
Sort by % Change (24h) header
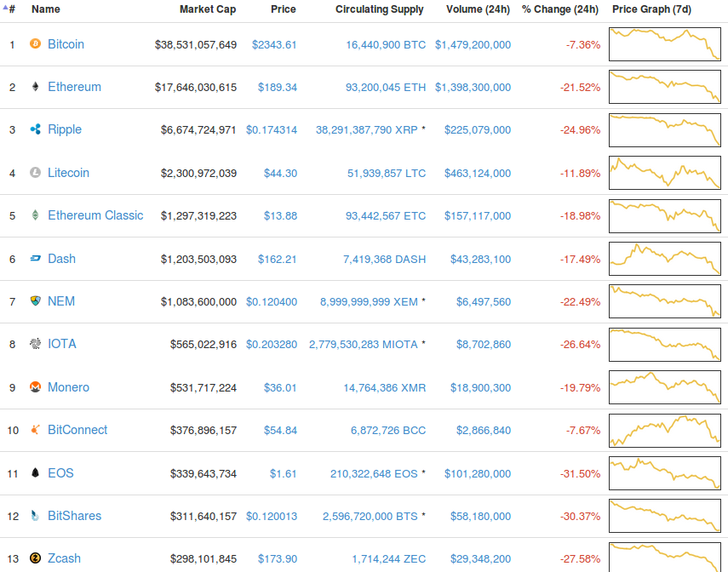point(560,9)
